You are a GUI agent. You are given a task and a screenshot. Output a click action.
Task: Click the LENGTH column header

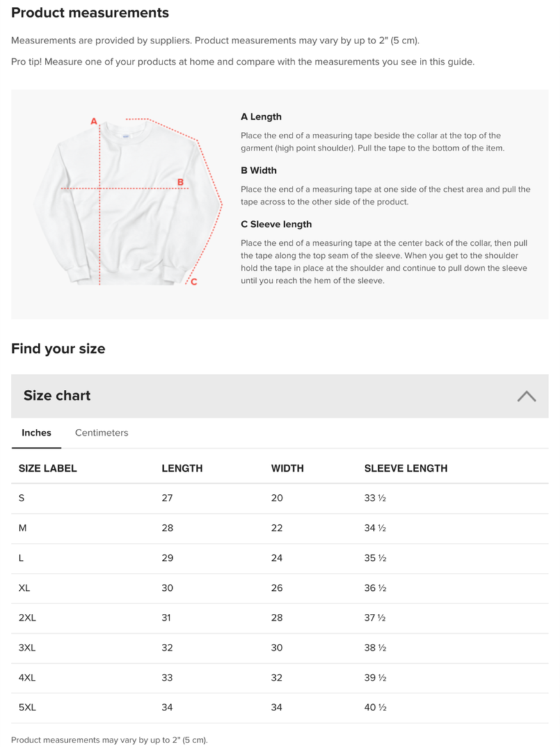(182, 469)
